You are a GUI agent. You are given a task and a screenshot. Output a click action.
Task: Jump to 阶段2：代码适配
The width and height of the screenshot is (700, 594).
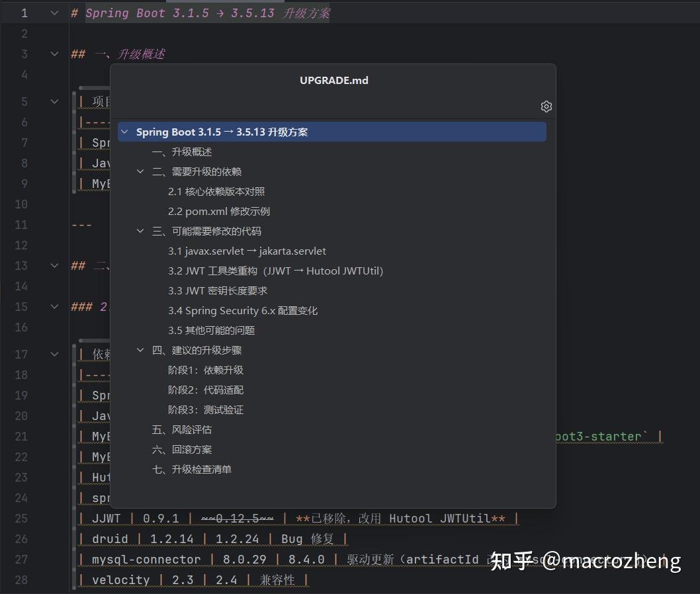click(x=205, y=390)
